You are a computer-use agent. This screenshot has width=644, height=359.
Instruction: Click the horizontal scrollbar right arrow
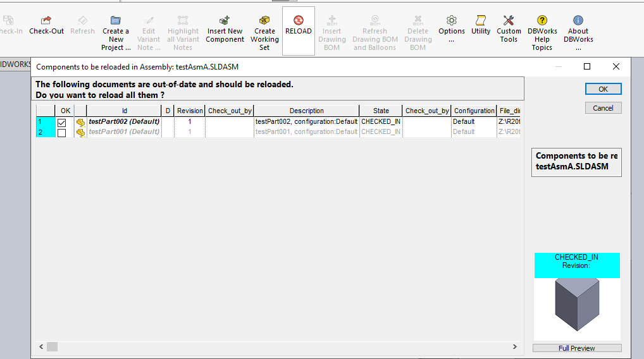(514, 347)
